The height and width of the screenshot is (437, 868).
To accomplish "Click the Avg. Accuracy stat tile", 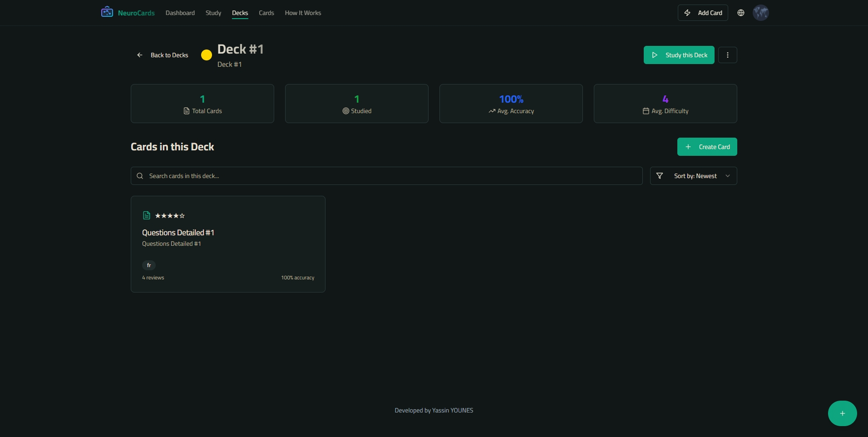I will (x=511, y=104).
